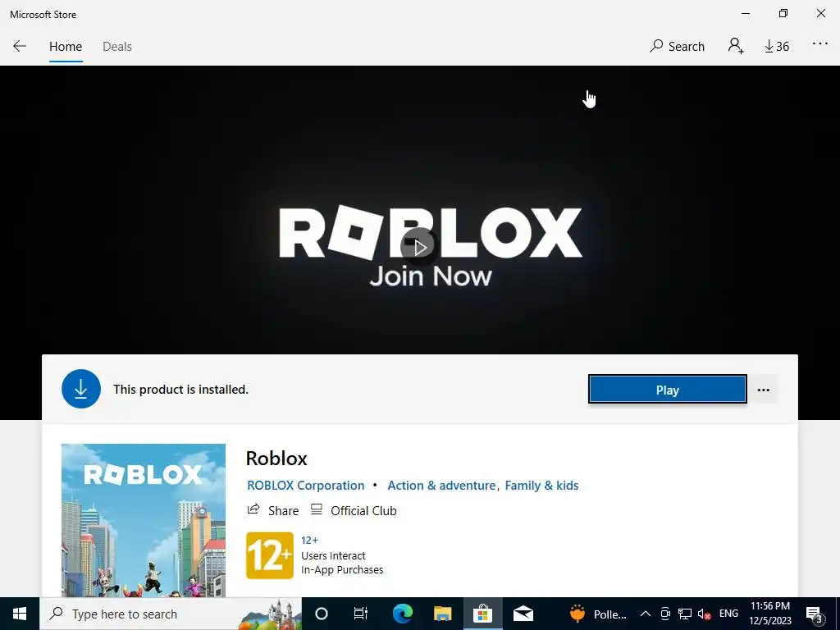This screenshot has height=630, width=840.
Task: Go back with the arrow icon
Action: (x=20, y=46)
